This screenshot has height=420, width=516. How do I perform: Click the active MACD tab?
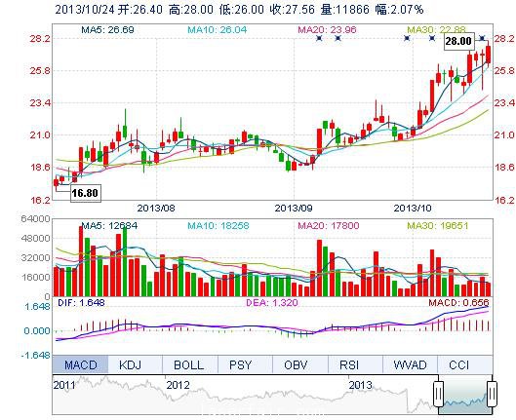[x=80, y=364]
